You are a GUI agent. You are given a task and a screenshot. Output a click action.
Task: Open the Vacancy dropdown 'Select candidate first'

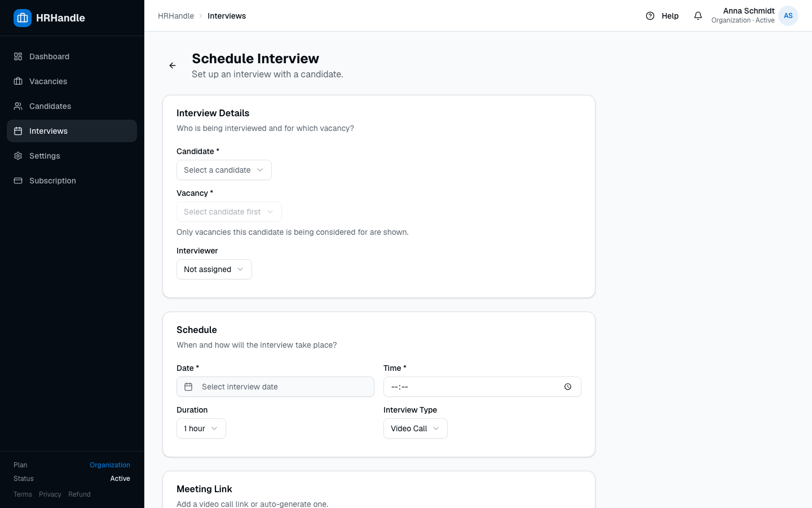(x=229, y=212)
